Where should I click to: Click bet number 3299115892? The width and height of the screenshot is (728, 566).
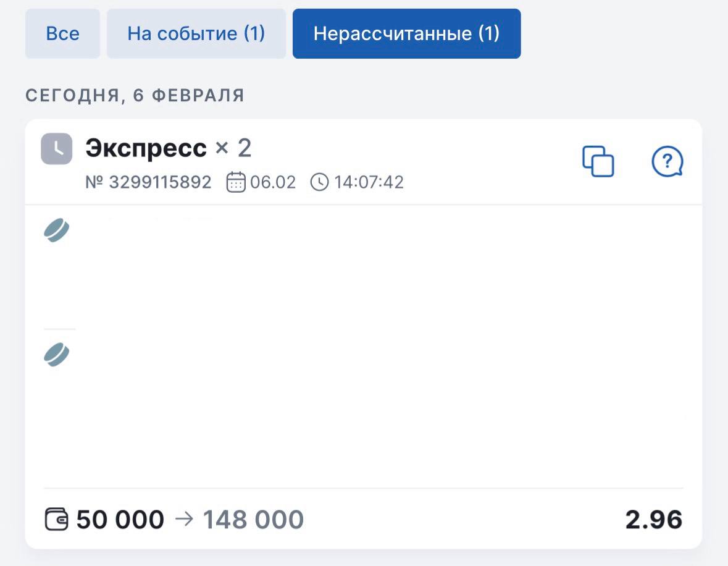click(148, 182)
